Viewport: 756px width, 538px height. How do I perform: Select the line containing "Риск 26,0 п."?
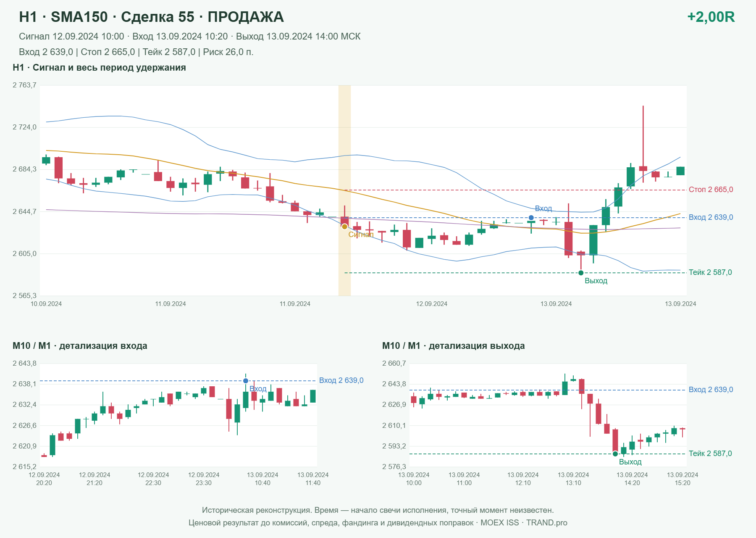click(x=136, y=52)
